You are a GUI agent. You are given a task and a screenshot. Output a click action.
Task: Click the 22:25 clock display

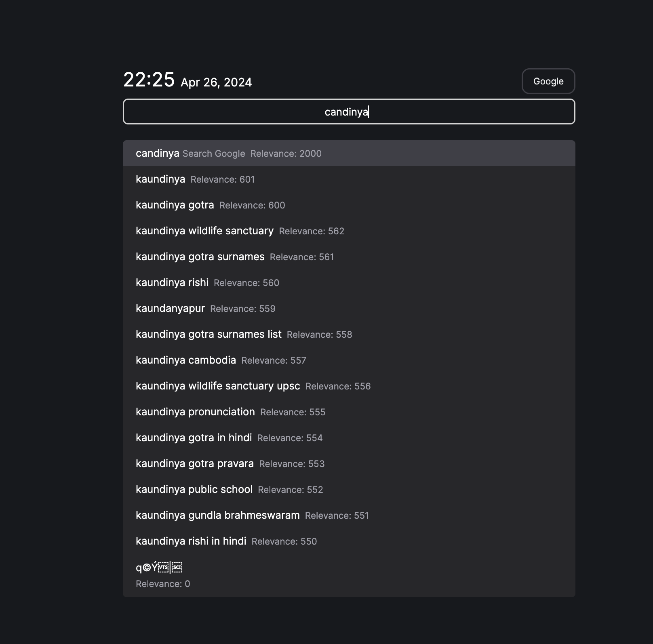[x=149, y=80]
